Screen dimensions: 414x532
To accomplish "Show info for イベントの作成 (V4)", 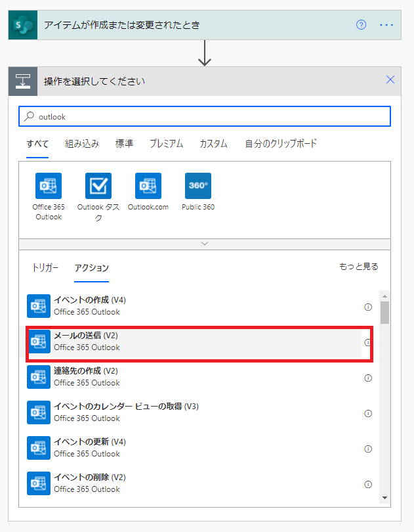I will (368, 307).
